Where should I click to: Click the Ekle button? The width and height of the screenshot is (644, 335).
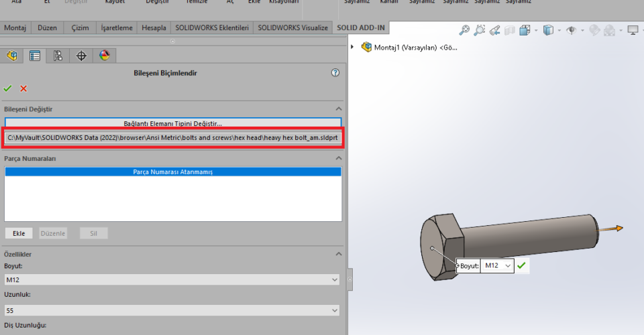[x=19, y=233]
